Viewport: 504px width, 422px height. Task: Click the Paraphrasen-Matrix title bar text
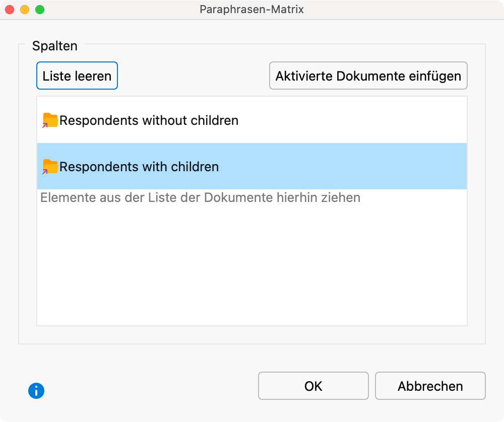[251, 10]
